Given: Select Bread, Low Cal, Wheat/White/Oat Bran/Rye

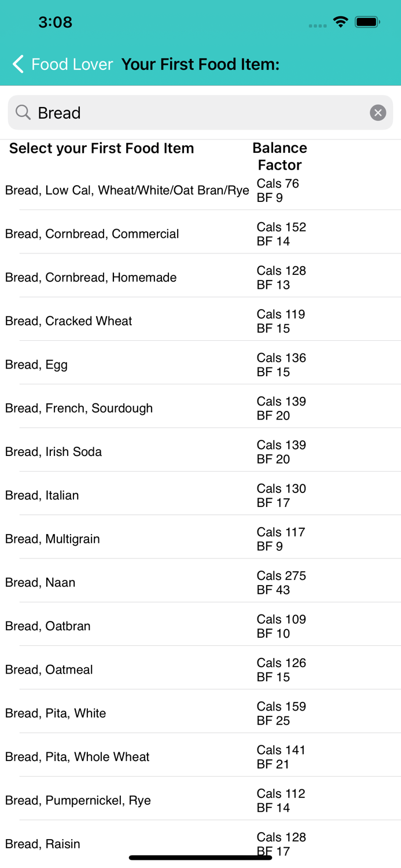Looking at the screenshot, I should (127, 190).
